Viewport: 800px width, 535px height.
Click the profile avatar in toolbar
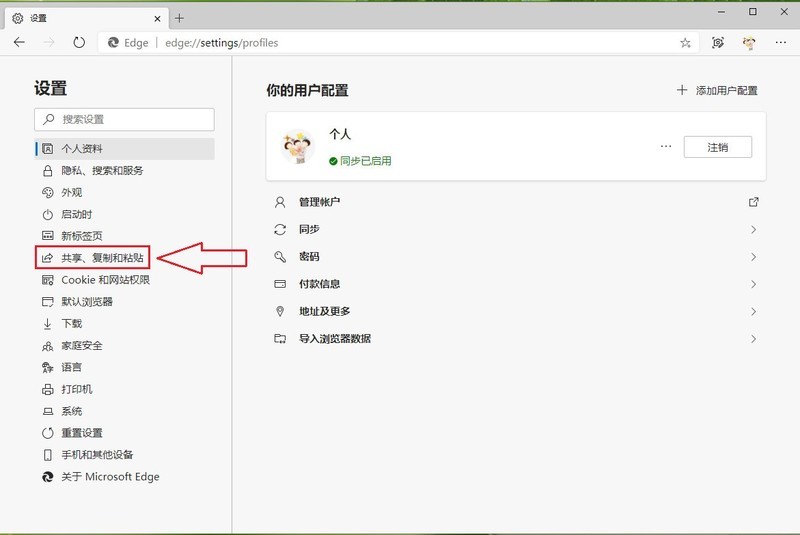[x=749, y=43]
